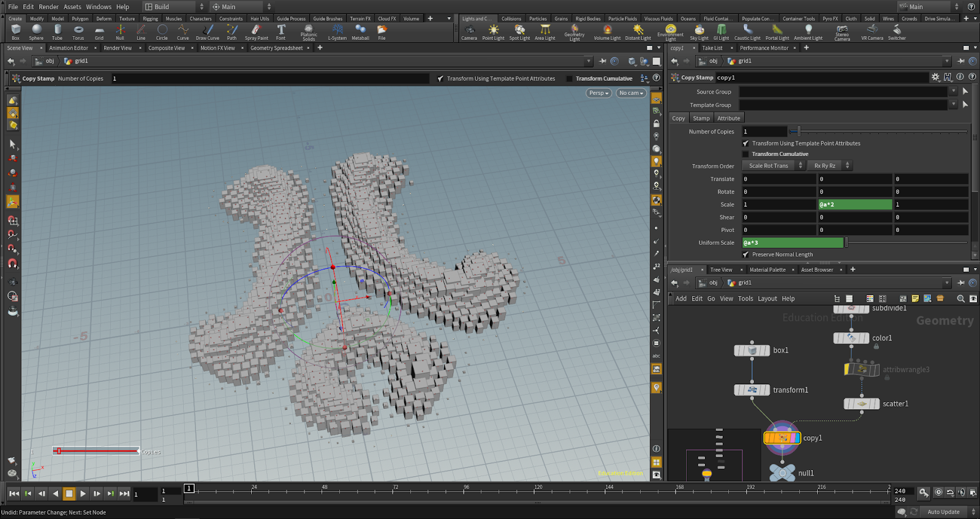This screenshot has width=980, height=519.
Task: Open the No cam camera dropdown
Action: [631, 93]
